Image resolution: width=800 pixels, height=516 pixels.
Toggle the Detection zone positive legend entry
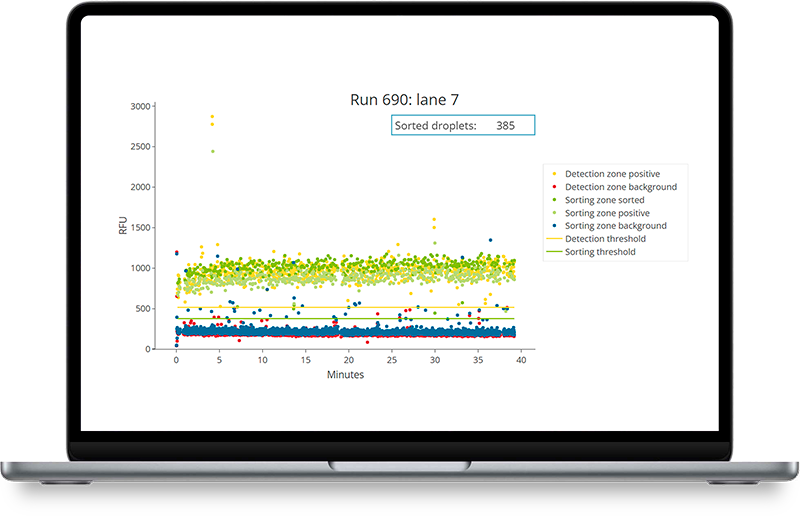(612, 174)
